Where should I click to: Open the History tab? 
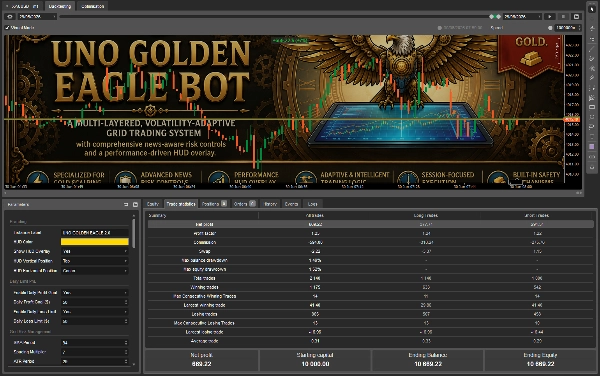pos(270,204)
